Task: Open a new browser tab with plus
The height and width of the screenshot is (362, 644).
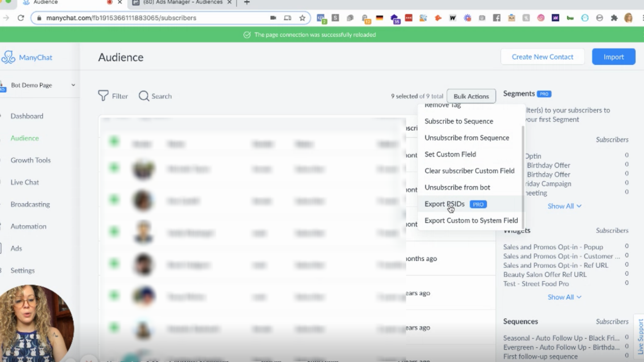Action: click(247, 3)
